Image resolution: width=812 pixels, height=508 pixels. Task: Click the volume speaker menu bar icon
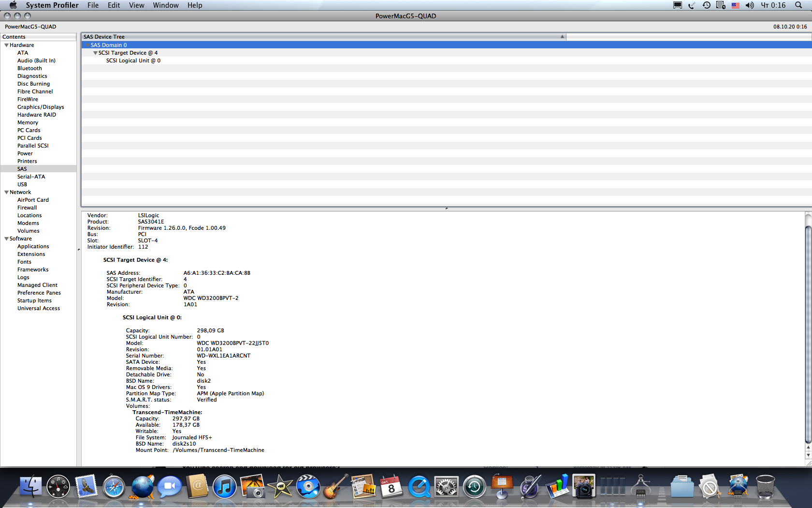click(x=750, y=5)
